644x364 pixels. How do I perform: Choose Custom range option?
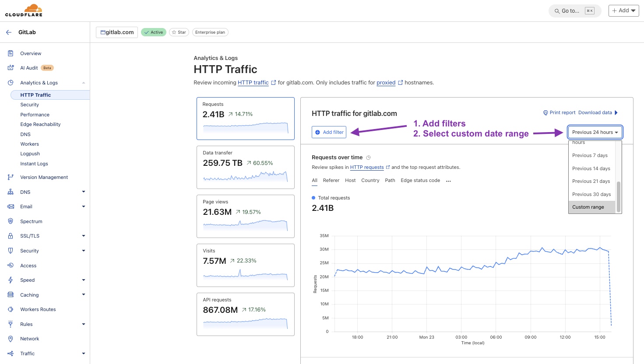point(592,207)
